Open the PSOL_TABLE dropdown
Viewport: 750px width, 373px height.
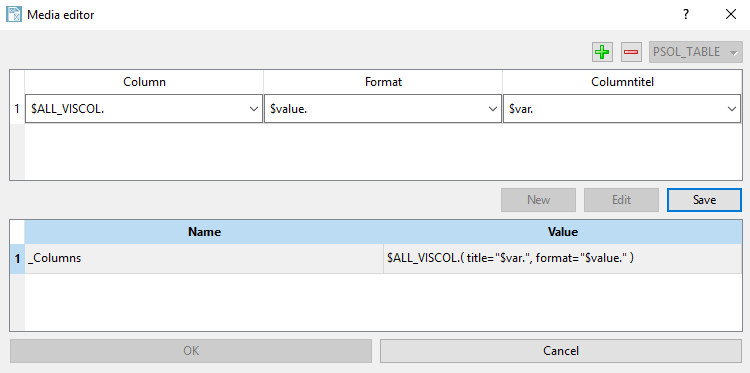(x=695, y=52)
